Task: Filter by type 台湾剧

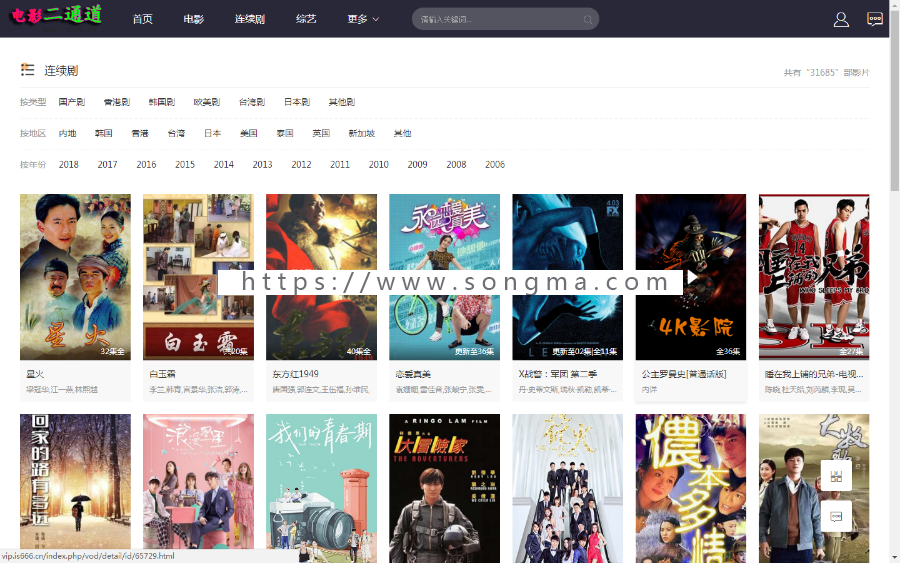Action: point(251,102)
